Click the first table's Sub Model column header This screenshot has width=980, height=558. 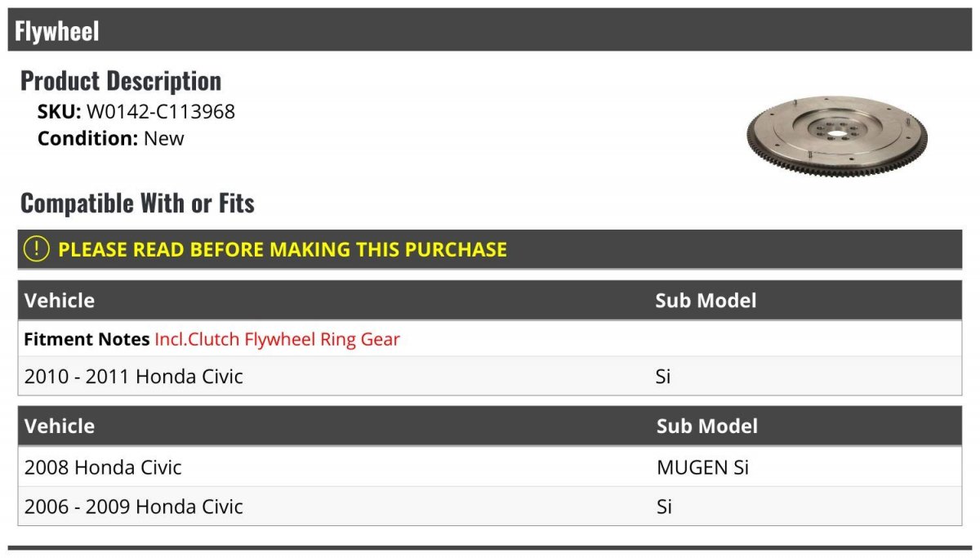tap(706, 300)
